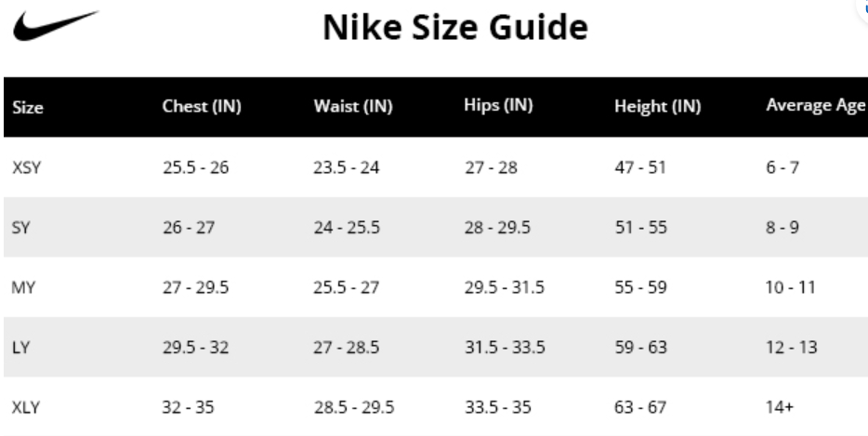Select the Hips (IN) column header
The height and width of the screenshot is (436, 868).
498,105
